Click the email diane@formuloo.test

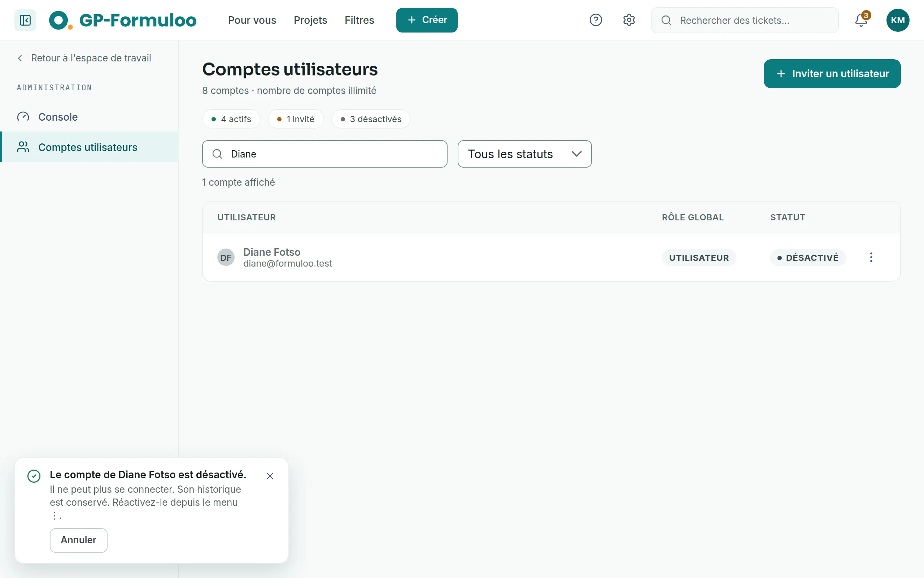pos(288,263)
